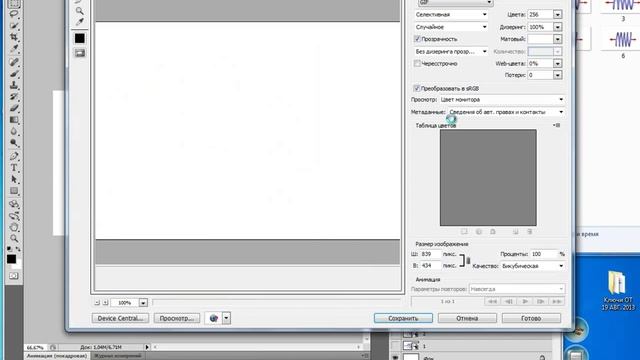Select the Rectangle shape tool
This screenshot has width=640, height=360.
pos(14,191)
